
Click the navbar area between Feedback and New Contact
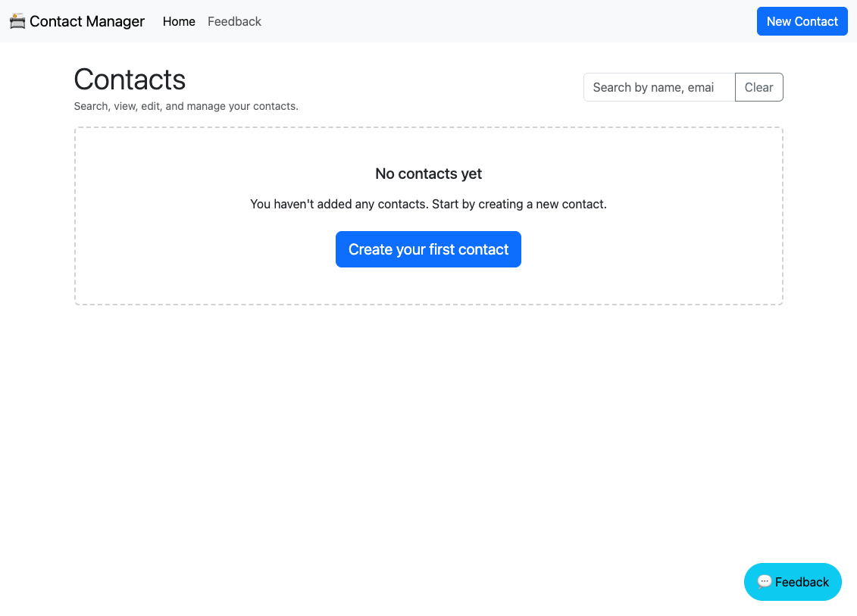(508, 21)
